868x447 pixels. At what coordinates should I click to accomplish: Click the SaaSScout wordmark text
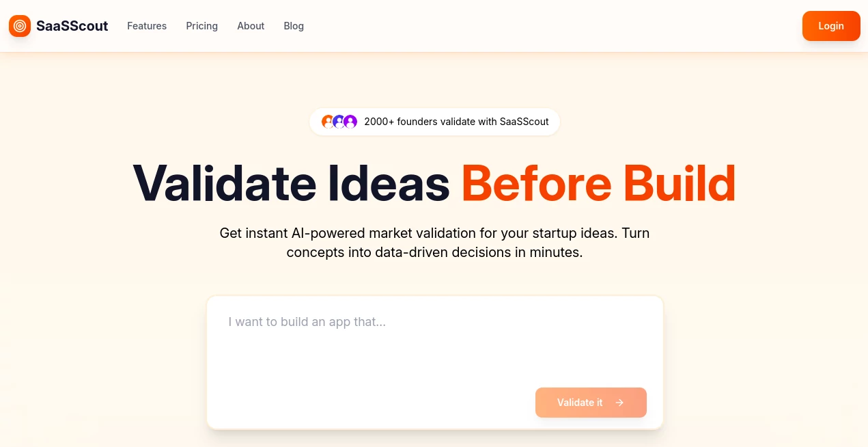(73, 25)
